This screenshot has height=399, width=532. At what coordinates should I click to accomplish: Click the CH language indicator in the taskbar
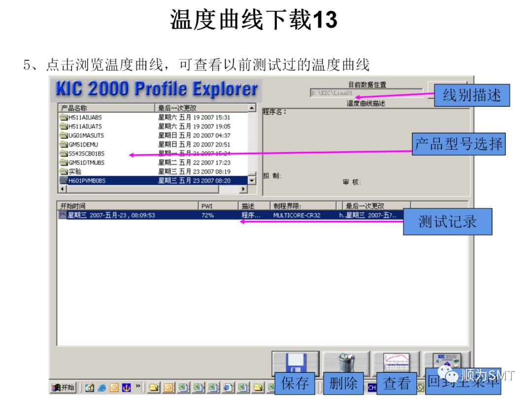click(x=372, y=388)
